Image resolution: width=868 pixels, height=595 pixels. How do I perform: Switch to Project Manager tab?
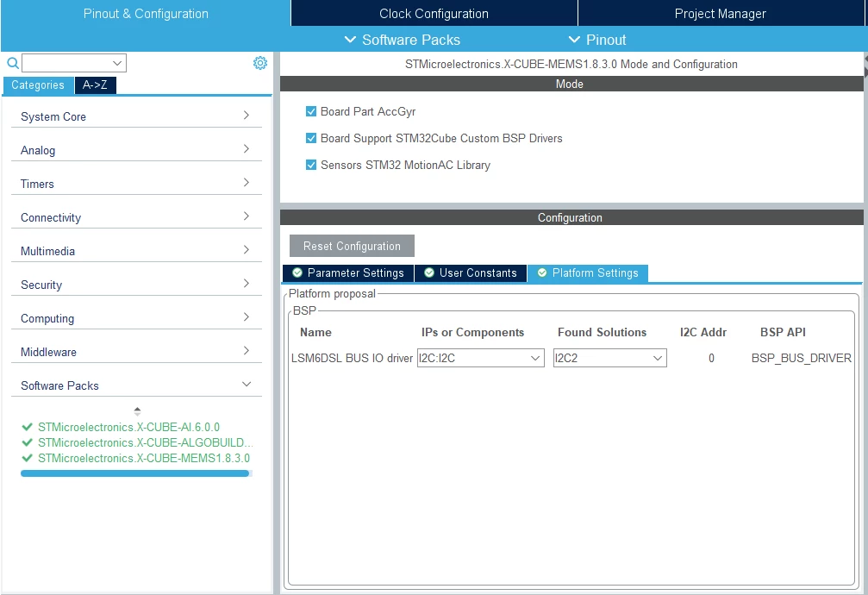(x=721, y=13)
